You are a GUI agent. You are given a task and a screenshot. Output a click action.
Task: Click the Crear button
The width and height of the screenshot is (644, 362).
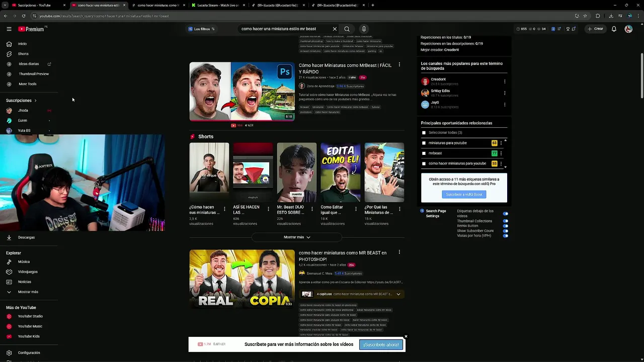point(595,29)
